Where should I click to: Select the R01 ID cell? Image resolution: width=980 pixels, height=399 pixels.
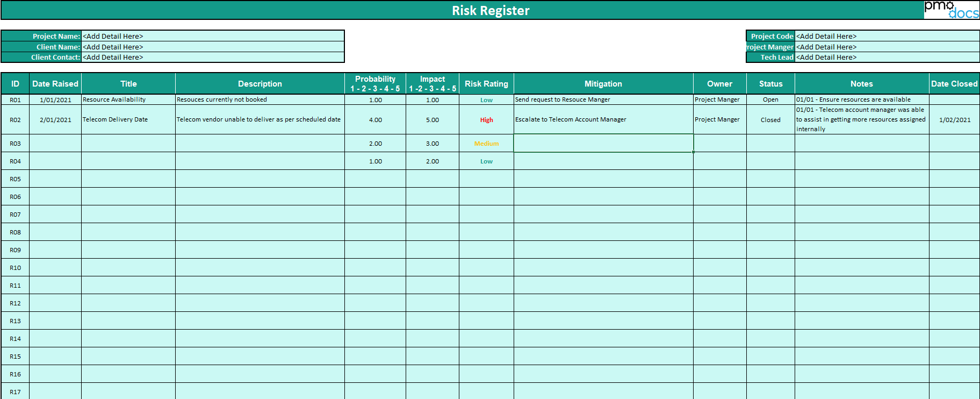click(15, 99)
